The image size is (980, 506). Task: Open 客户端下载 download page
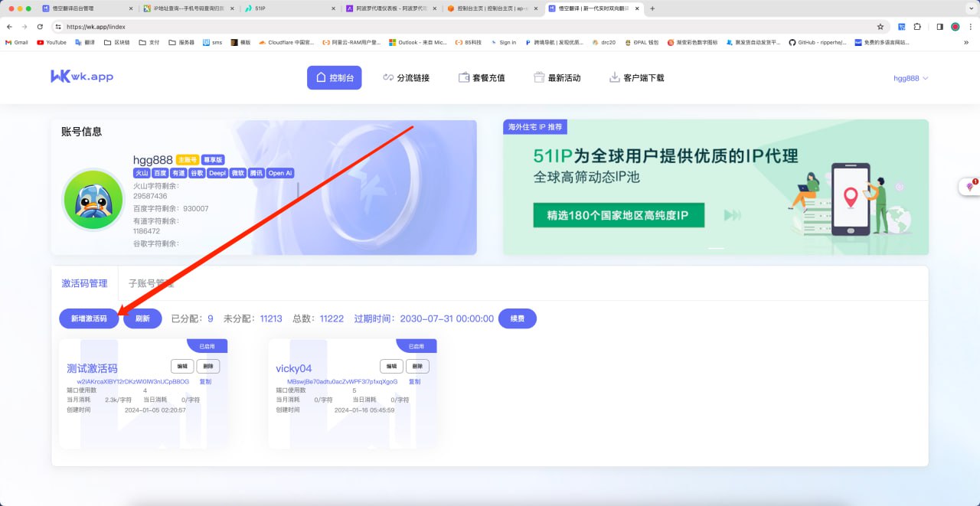[x=636, y=77]
